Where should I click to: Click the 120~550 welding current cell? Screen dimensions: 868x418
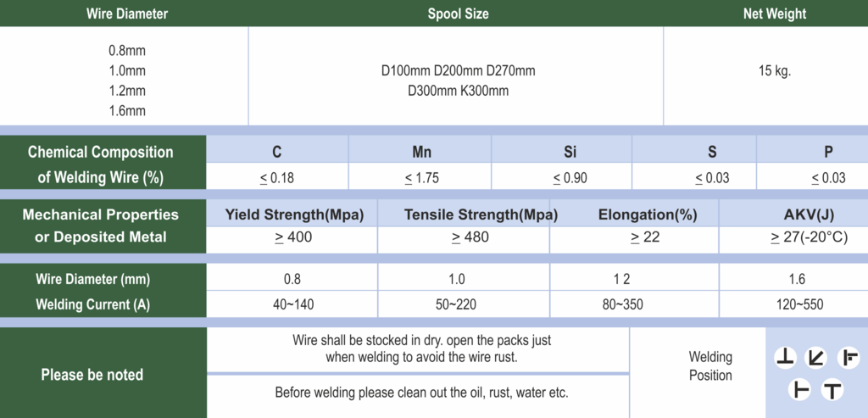point(798,304)
